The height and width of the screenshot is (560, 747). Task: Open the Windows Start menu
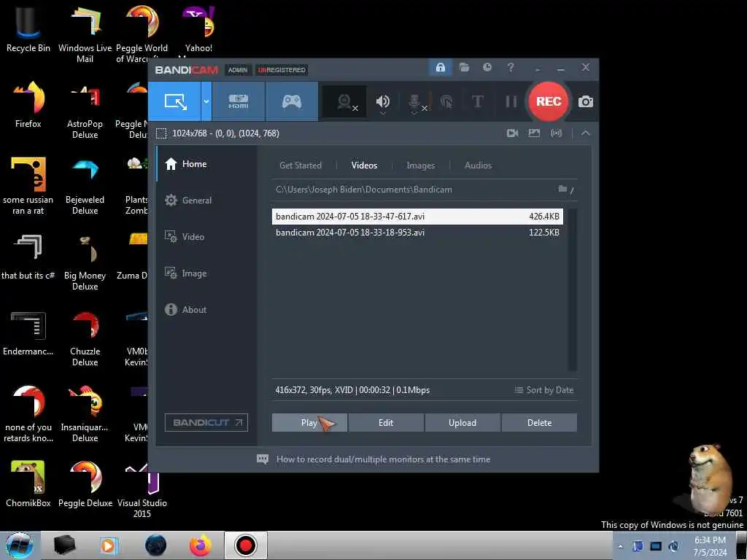[x=20, y=545]
